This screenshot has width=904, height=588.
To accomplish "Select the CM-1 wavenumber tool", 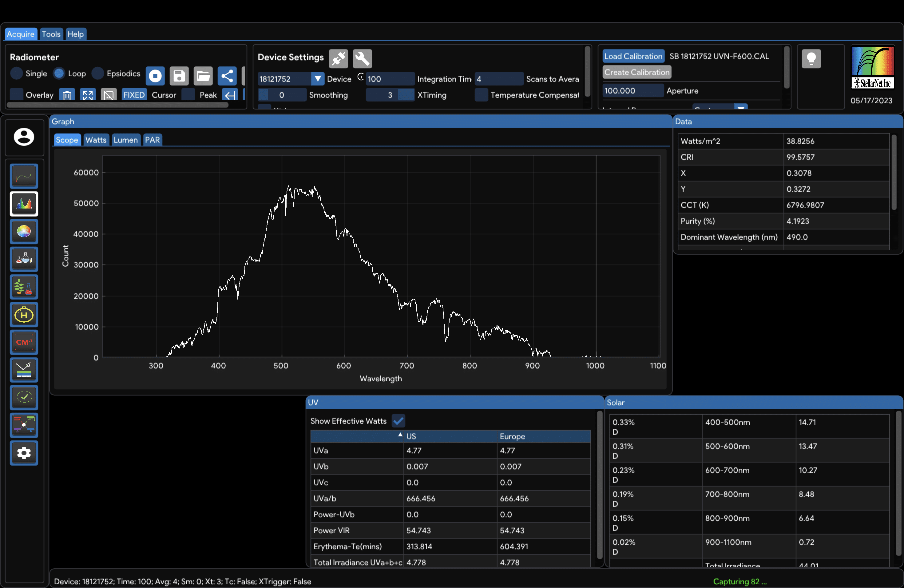I will pyautogui.click(x=24, y=342).
